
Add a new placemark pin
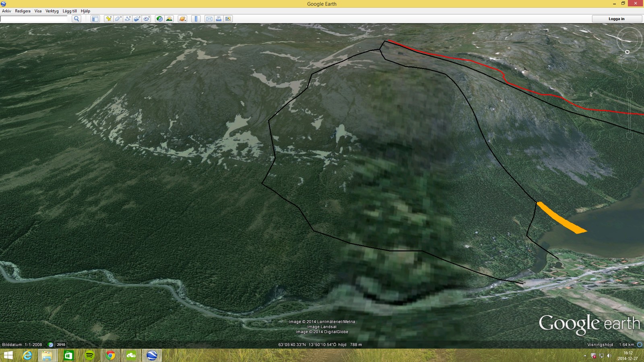click(108, 19)
